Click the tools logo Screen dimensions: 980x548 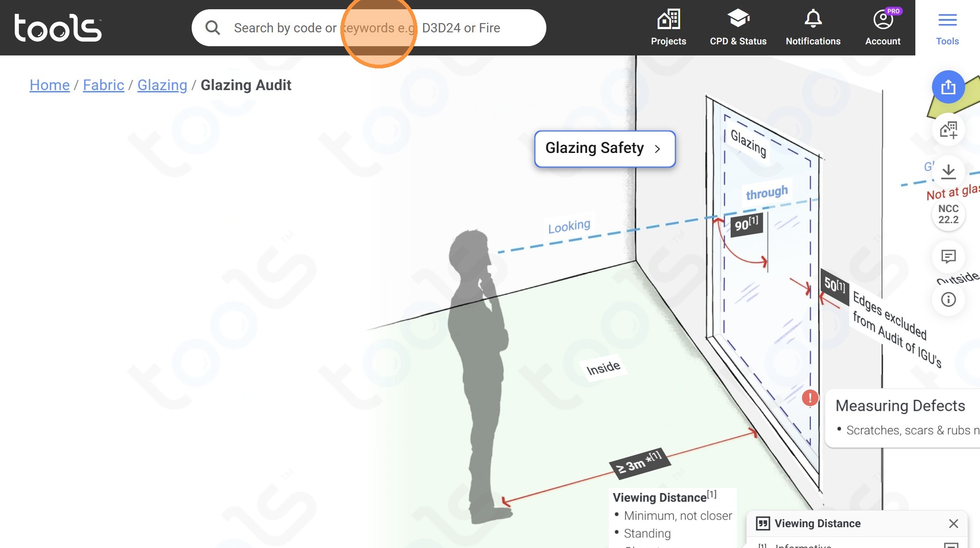pos(58,28)
